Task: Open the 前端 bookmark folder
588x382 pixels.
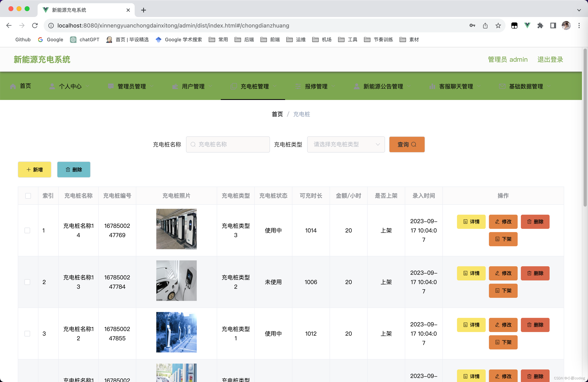Action: coord(270,40)
